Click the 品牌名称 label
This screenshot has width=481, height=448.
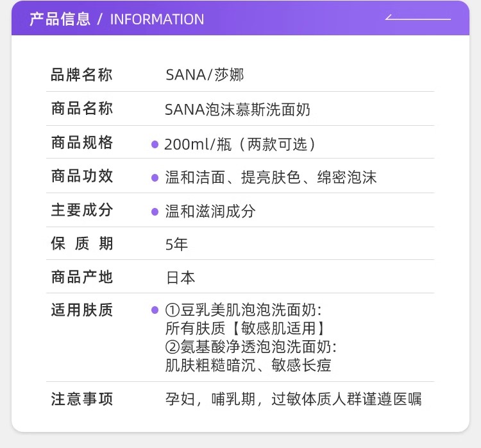81,75
